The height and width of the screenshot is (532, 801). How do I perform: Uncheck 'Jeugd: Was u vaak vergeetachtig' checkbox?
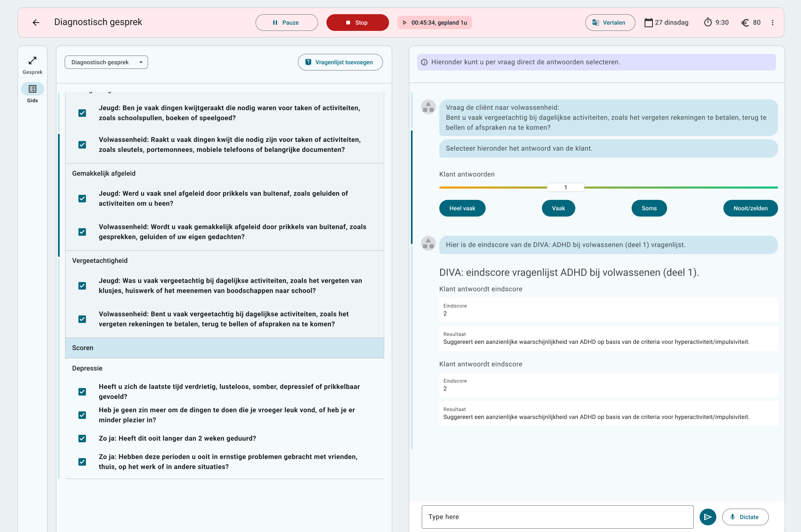82,286
